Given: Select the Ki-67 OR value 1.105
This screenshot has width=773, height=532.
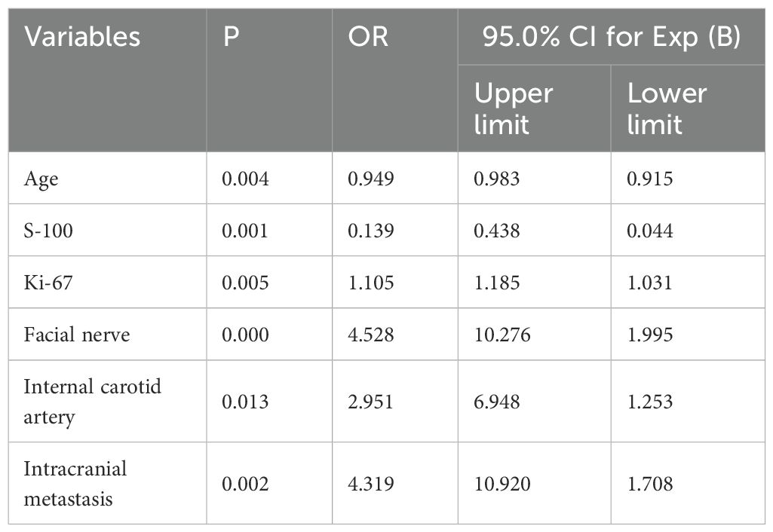Looking at the screenshot, I should coord(370,282).
